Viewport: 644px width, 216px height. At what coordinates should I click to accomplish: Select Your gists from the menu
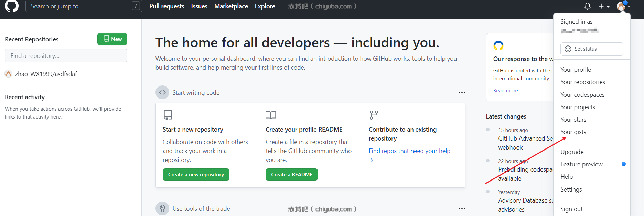592,132
